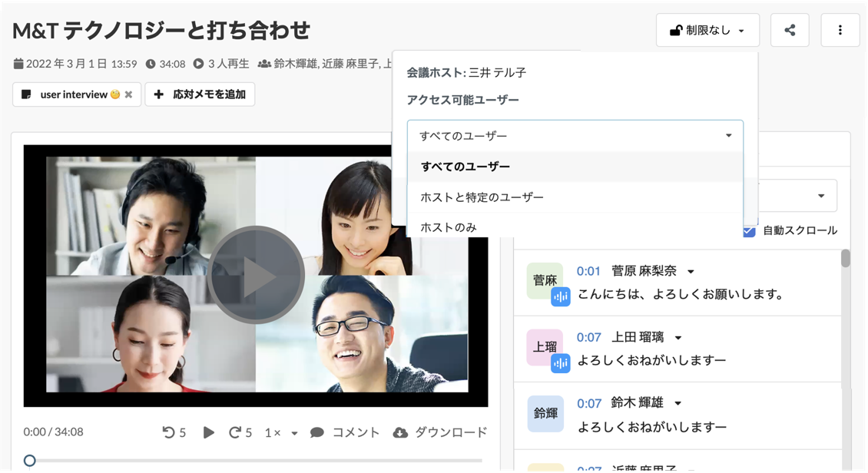
Task: Rewind 5 seconds
Action: pyautogui.click(x=174, y=432)
